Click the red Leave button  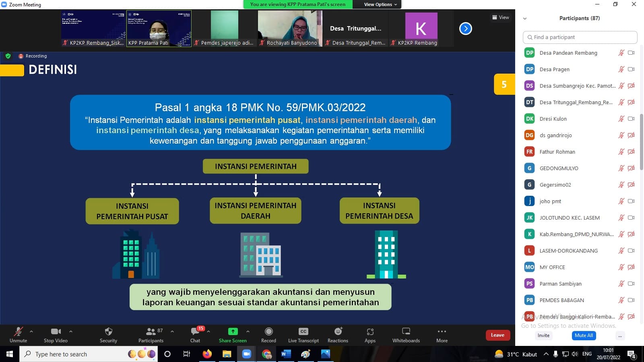497,335
